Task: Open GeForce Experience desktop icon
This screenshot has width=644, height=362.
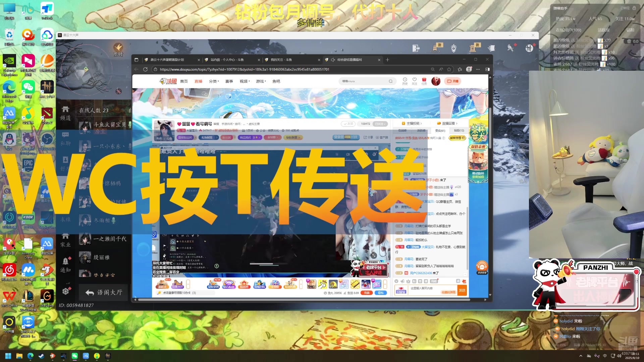Action: (x=9, y=65)
